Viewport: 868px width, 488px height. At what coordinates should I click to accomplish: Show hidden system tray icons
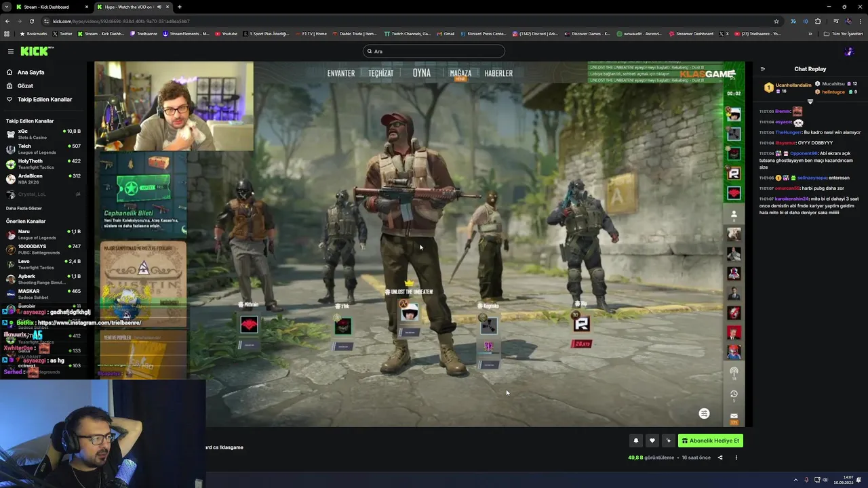click(x=796, y=480)
